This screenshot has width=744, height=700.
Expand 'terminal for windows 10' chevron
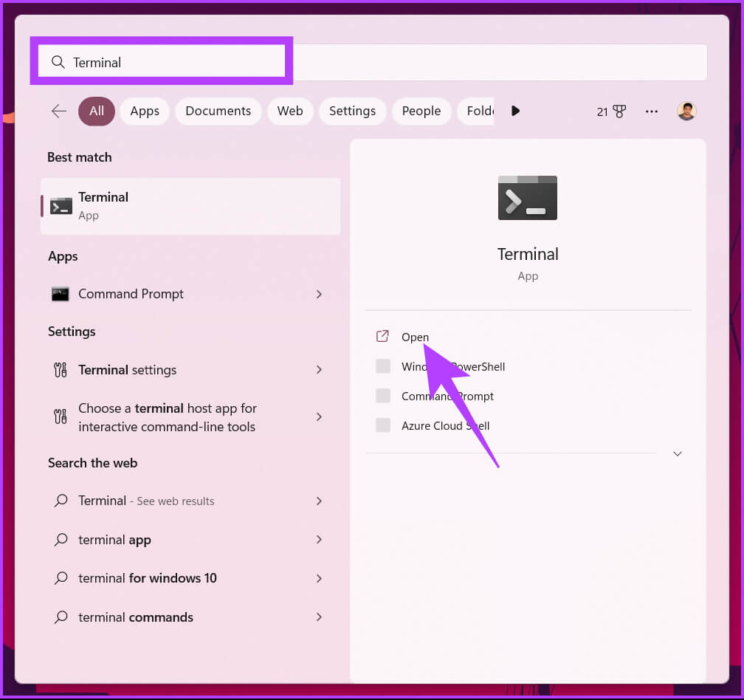click(319, 578)
